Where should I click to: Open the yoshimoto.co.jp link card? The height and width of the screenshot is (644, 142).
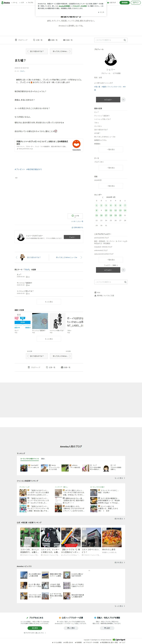click(x=49, y=145)
